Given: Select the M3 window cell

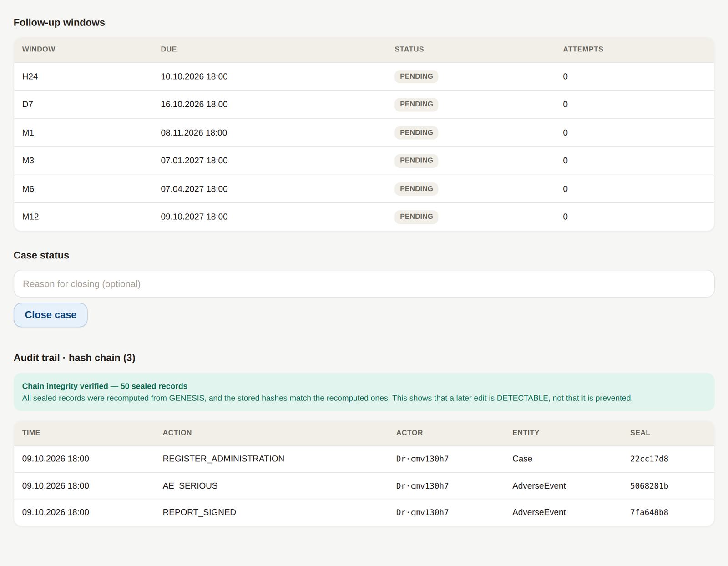Looking at the screenshot, I should (x=28, y=161).
